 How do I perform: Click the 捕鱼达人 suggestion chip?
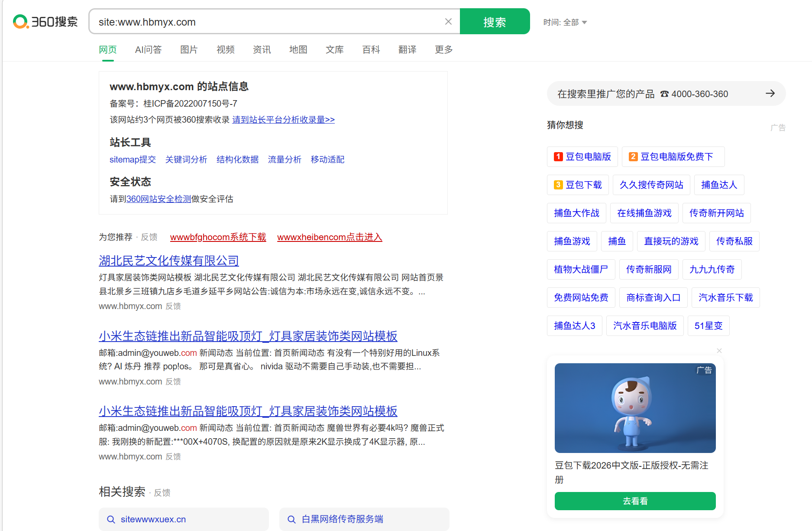[719, 185]
